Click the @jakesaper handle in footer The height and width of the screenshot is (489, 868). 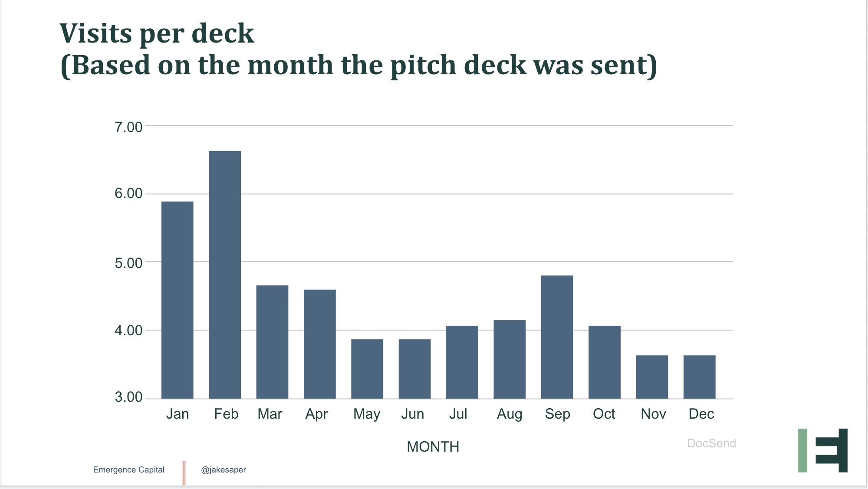(x=224, y=470)
